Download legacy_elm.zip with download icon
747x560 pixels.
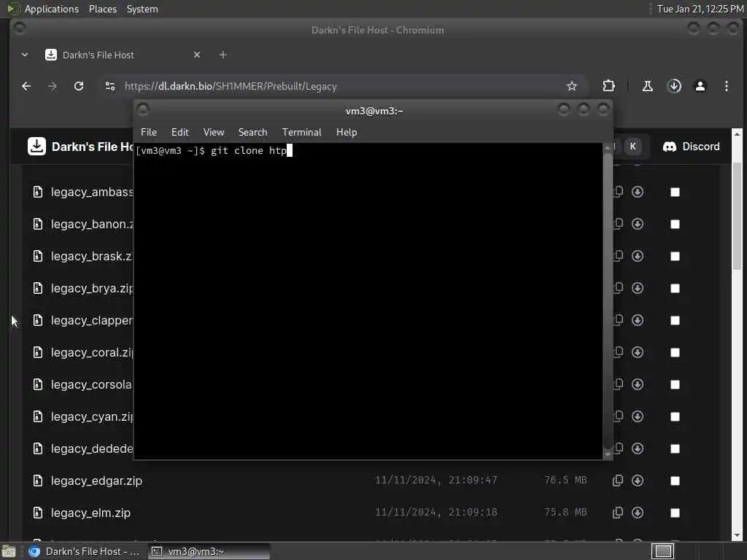[638, 513]
